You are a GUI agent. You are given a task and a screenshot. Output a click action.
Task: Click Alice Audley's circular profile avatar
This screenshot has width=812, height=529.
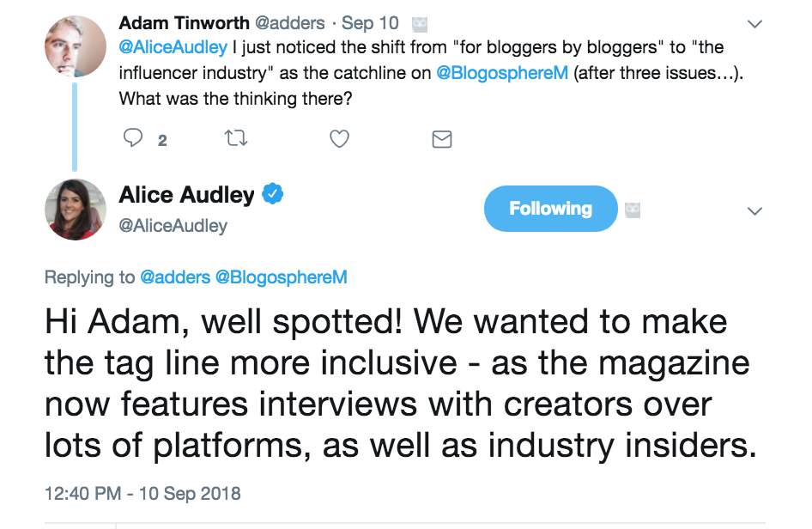[x=75, y=209]
